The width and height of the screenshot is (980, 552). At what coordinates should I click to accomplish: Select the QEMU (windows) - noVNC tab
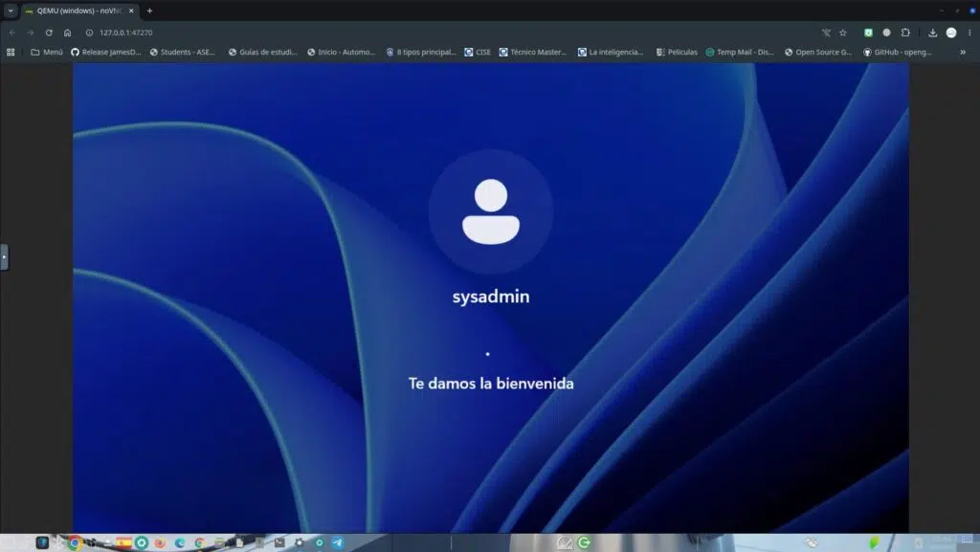pos(78,11)
